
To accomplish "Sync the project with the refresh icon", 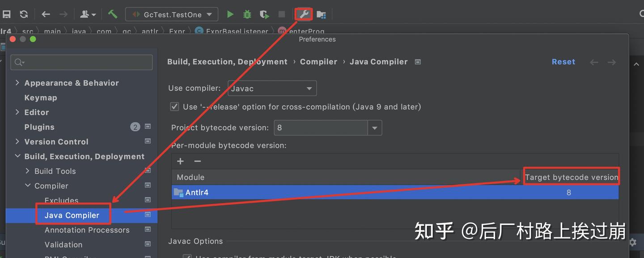I will [23, 14].
